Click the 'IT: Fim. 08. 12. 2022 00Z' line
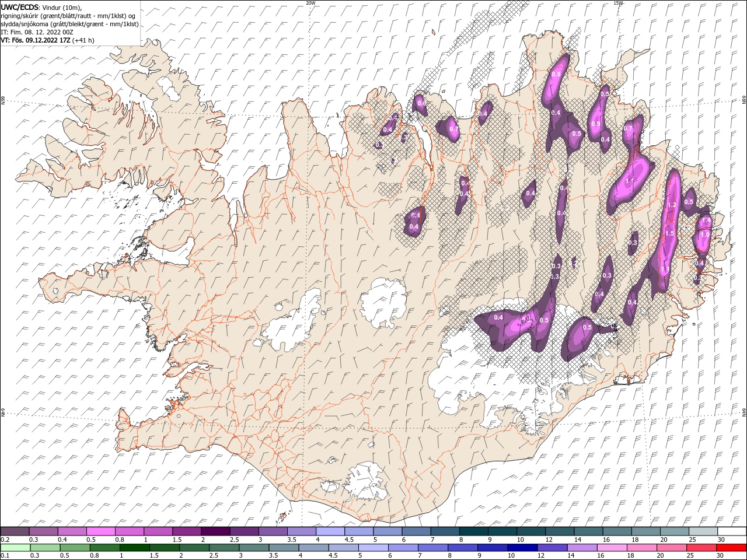747x560 pixels. (37, 32)
